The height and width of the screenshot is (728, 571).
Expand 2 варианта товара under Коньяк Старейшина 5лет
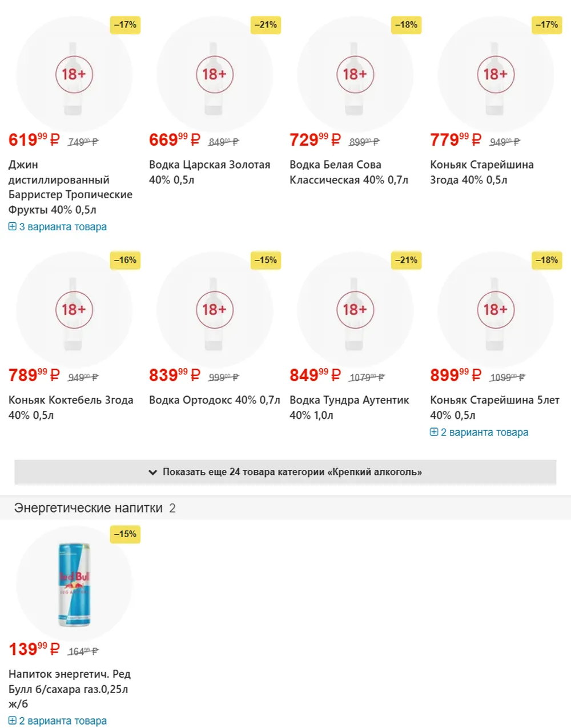point(479,433)
